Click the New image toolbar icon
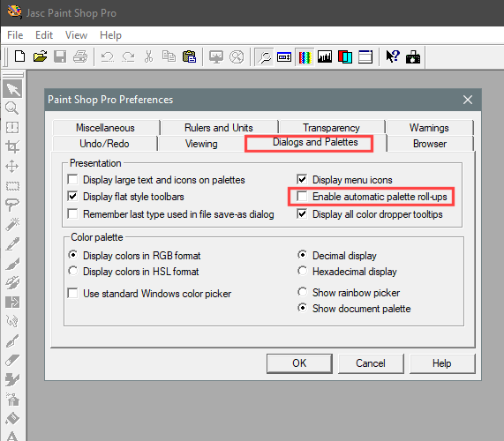 [x=20, y=56]
